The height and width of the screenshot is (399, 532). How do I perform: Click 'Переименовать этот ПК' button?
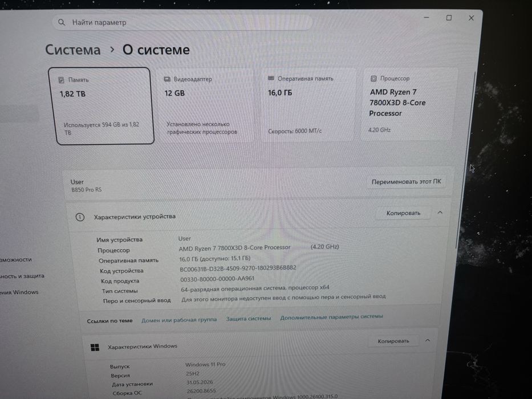tap(406, 182)
